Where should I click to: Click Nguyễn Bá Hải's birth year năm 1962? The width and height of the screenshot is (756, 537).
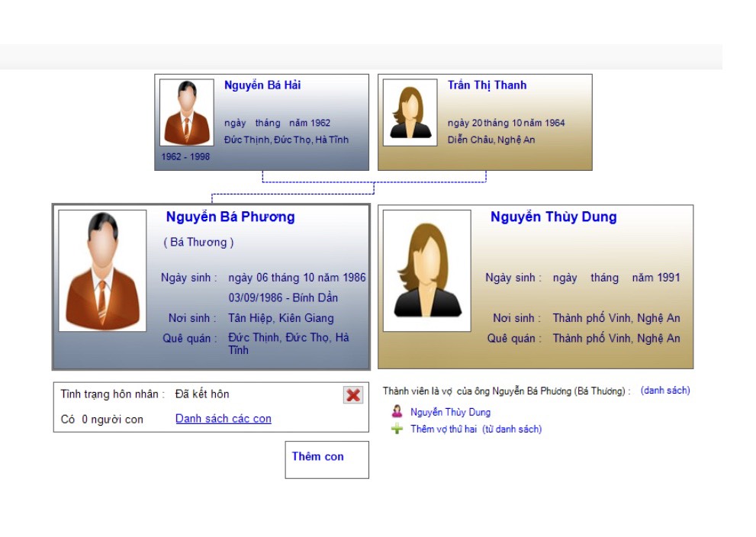click(310, 123)
